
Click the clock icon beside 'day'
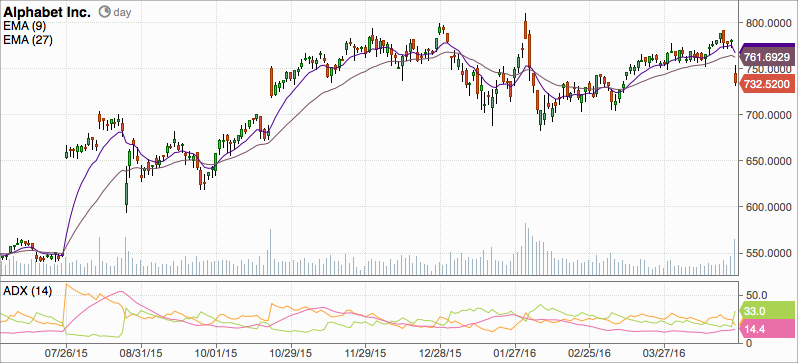(x=105, y=12)
